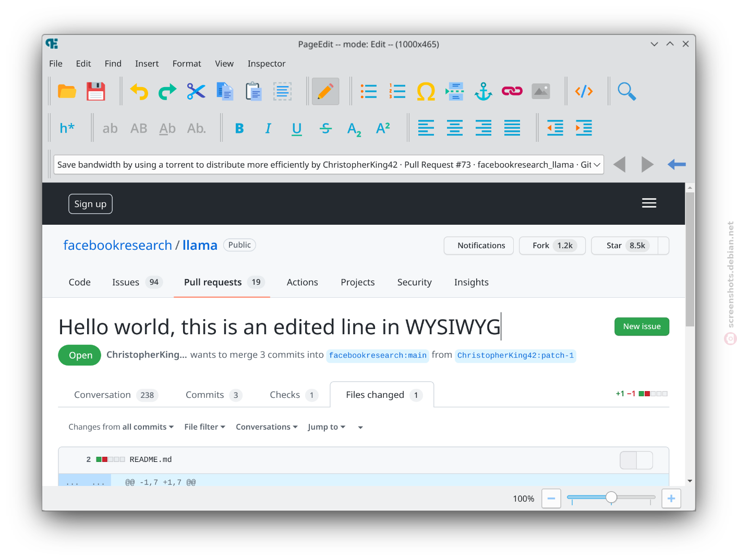Viewport: 737px width, 560px height.
Task: Toggle underline formatting
Action: point(297,128)
